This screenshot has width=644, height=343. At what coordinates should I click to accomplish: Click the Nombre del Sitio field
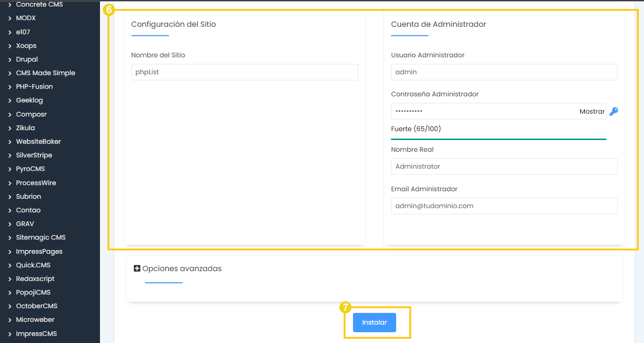(245, 72)
